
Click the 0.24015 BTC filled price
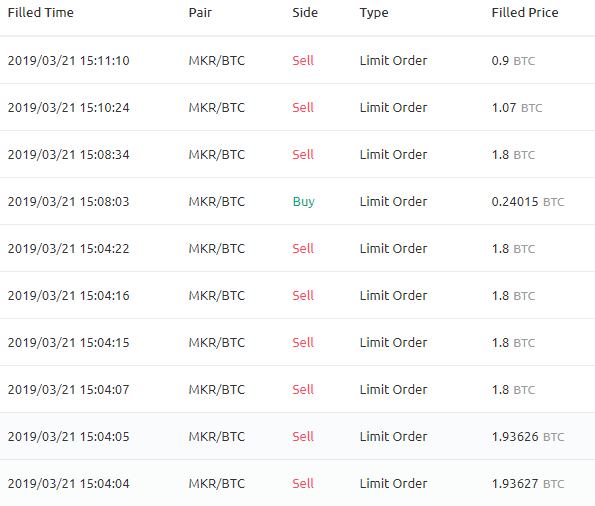click(x=528, y=202)
